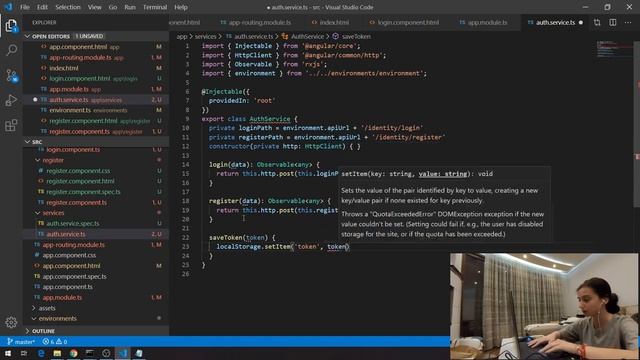Image resolution: width=640 pixels, height=360 pixels.
Task: Open the Terminal menu
Action: click(155, 7)
